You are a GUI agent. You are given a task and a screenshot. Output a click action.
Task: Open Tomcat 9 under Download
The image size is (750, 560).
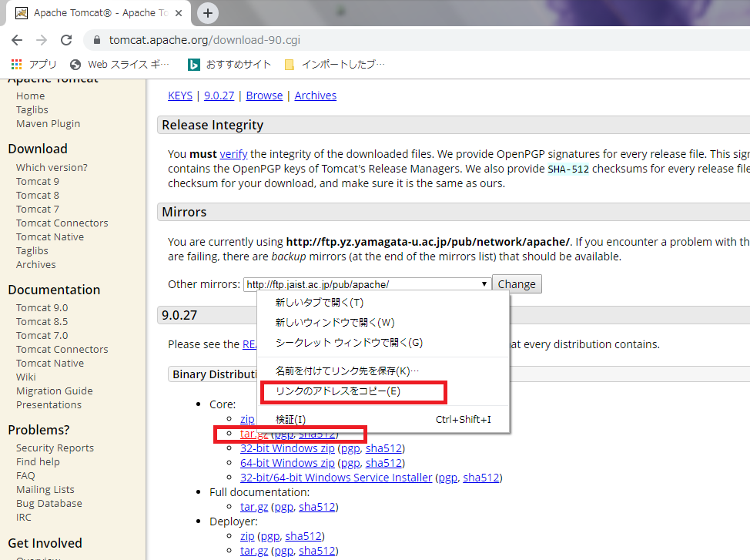pyautogui.click(x=38, y=182)
